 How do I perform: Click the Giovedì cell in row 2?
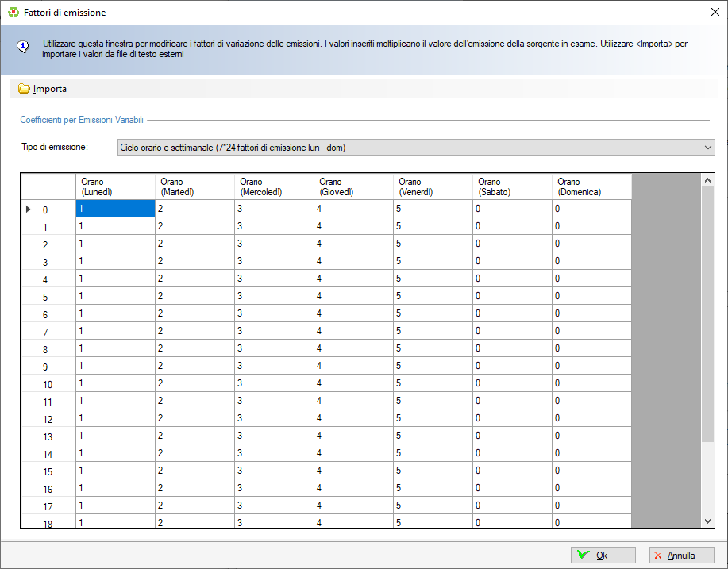pos(352,244)
